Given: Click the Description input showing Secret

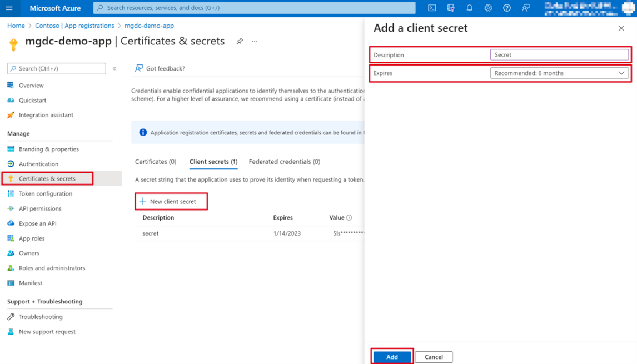Looking at the screenshot, I should pos(559,54).
